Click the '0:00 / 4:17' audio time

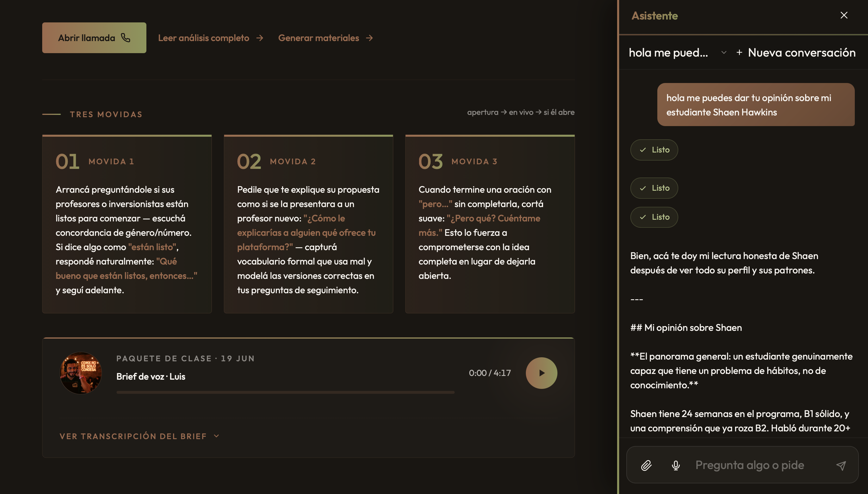pos(490,373)
